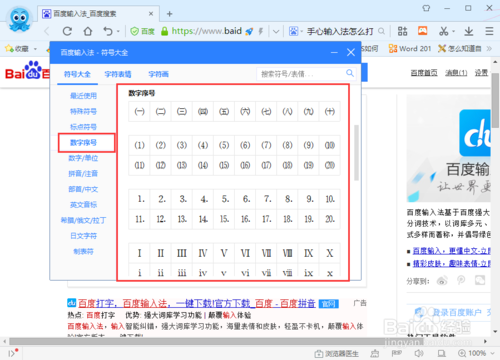Expand the 收藏 favorites dropdown

tap(35, 49)
